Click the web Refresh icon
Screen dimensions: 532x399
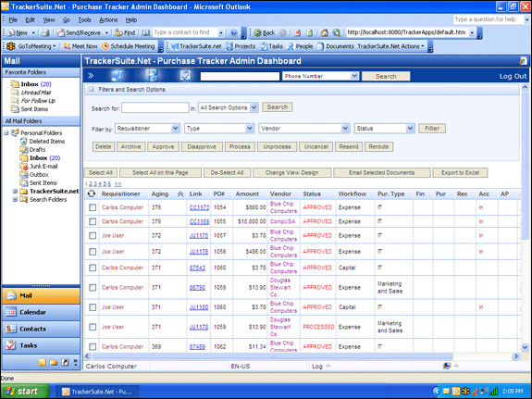[x=309, y=32]
